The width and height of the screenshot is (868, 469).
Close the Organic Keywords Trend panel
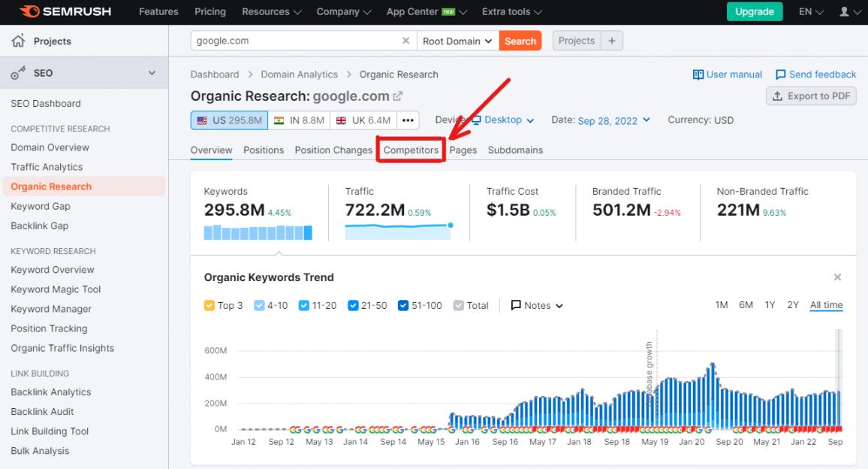coord(837,277)
